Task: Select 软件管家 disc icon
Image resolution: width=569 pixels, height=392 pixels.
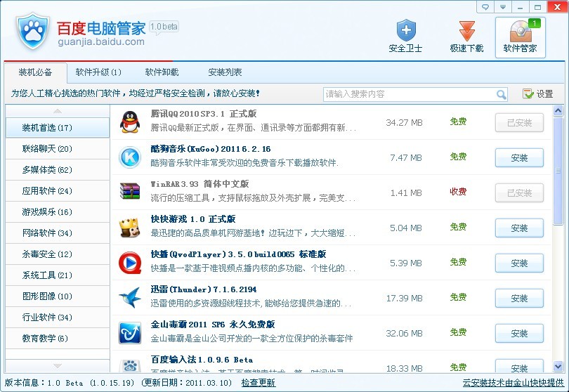Action: click(x=520, y=32)
